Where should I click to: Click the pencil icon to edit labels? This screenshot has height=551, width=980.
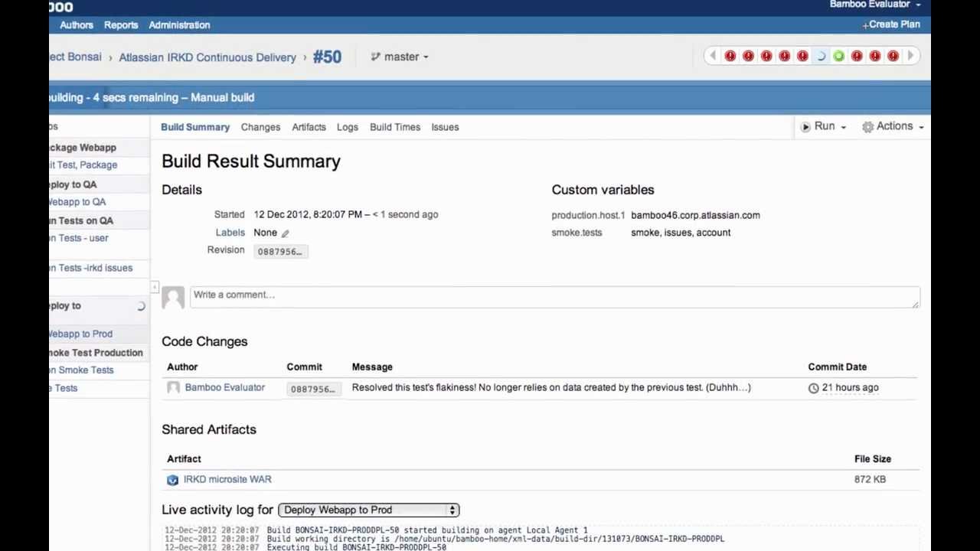tap(285, 233)
